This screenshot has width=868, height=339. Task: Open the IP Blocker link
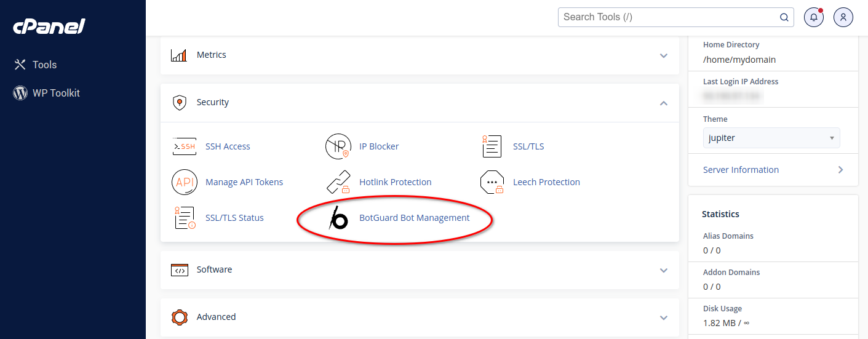[x=379, y=146]
